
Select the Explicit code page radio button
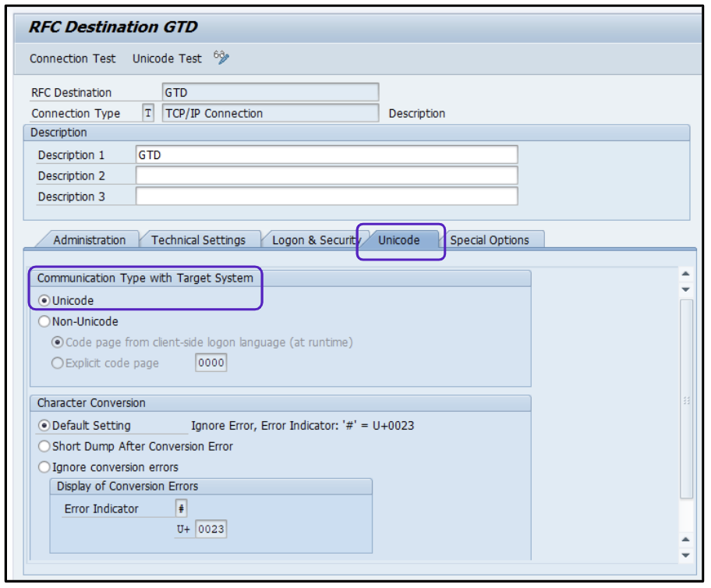click(58, 363)
